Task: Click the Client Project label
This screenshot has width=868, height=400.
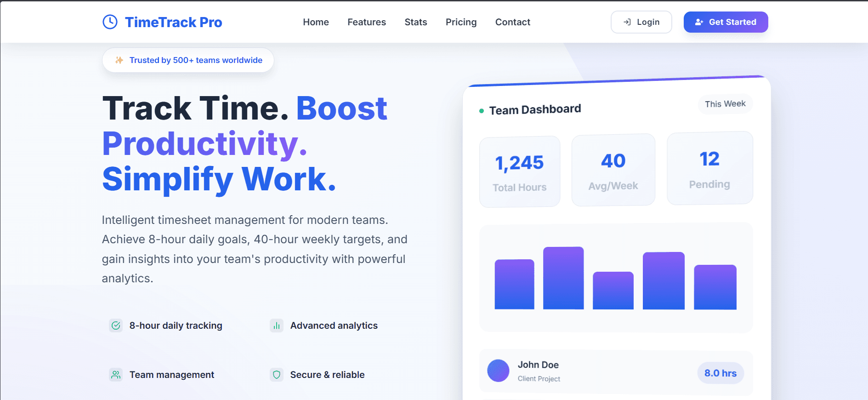Action: [539, 379]
